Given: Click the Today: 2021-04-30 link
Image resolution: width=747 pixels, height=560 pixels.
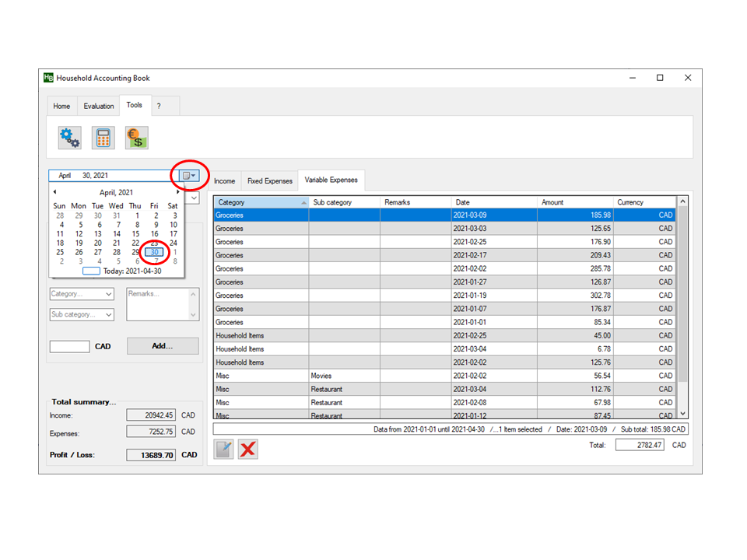Looking at the screenshot, I should click(x=131, y=271).
